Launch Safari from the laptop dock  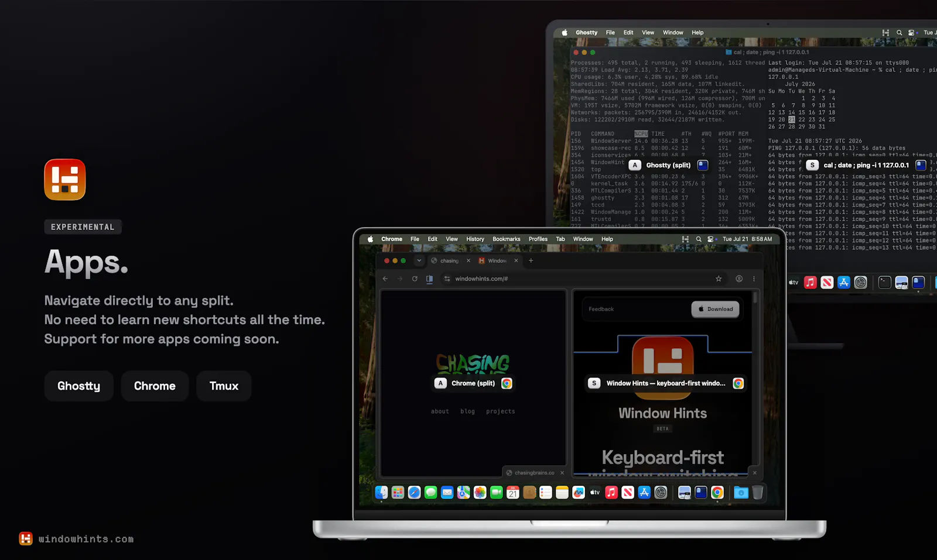pyautogui.click(x=414, y=493)
